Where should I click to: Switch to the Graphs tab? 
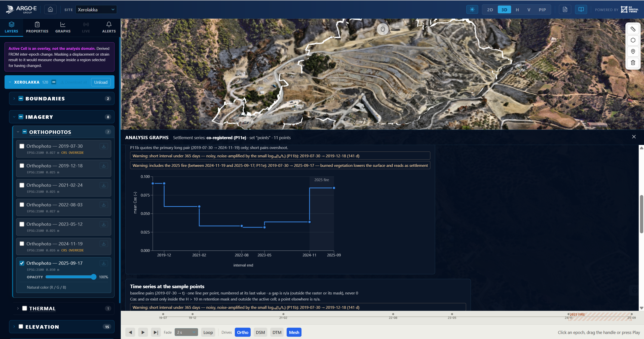point(63,27)
